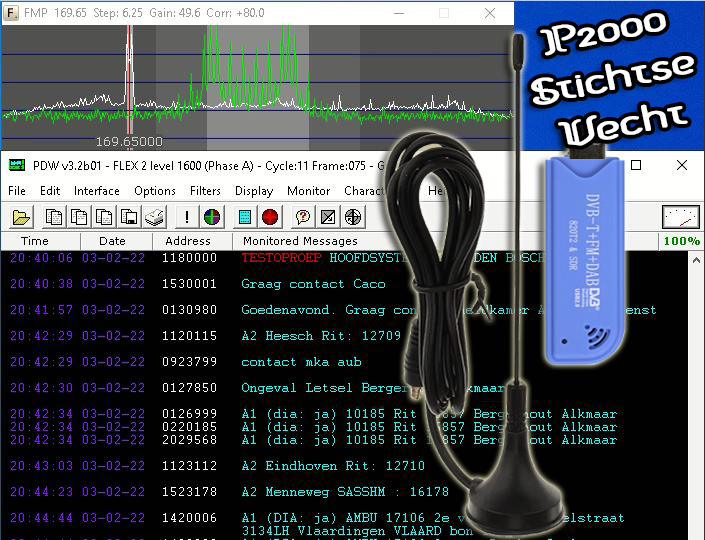The height and width of the screenshot is (540, 705).
Task: Click the cyan document toolbar icon
Action: [245, 217]
